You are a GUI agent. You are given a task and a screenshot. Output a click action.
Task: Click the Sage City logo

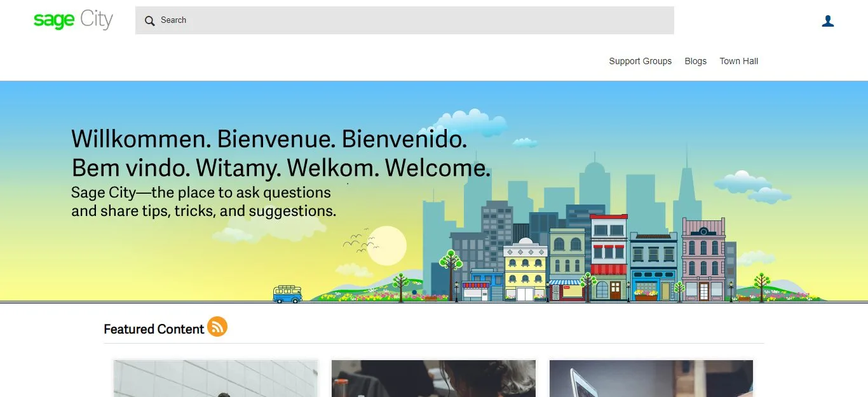(73, 20)
